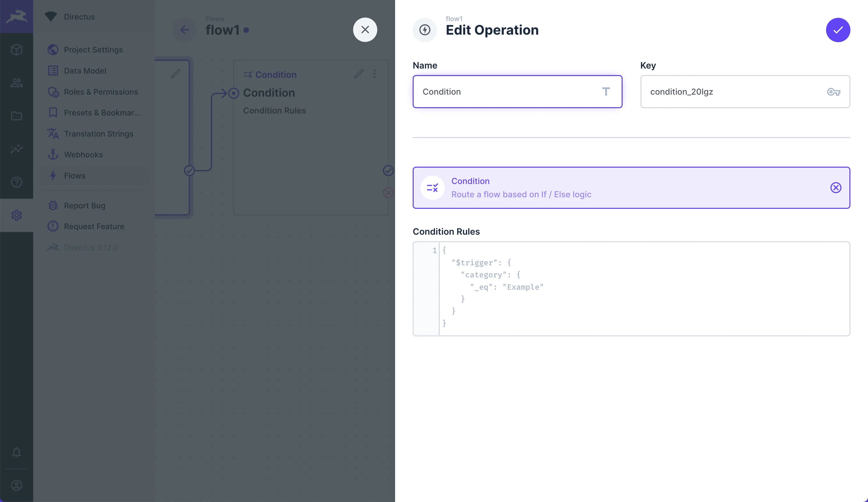Open the Condition panel three-dot options menu
The width and height of the screenshot is (868, 502).
pos(374,73)
